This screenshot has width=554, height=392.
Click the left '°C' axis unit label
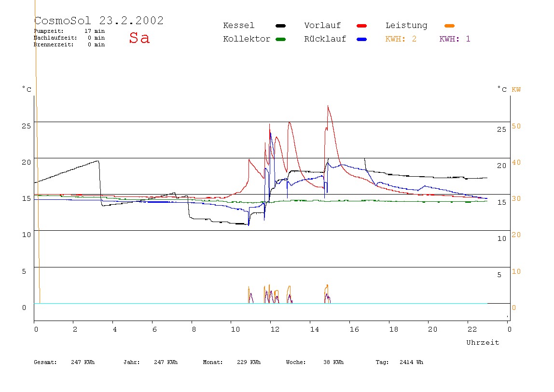27,89
